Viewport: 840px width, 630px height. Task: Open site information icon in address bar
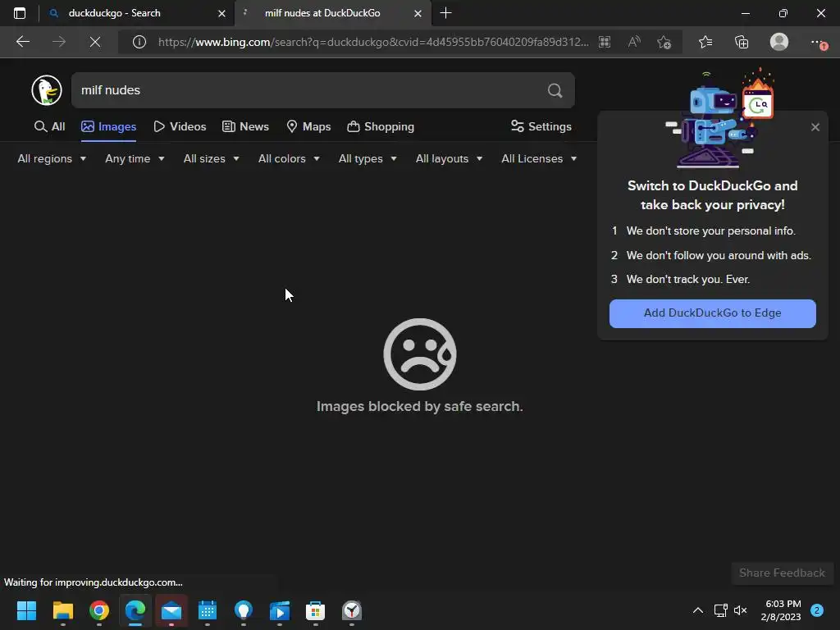point(139,42)
